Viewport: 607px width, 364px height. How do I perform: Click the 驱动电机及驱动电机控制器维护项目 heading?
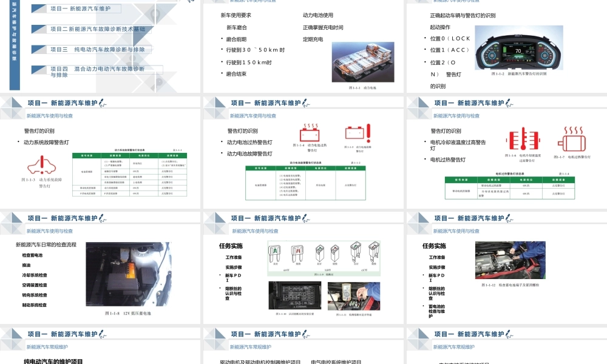[x=260, y=362]
